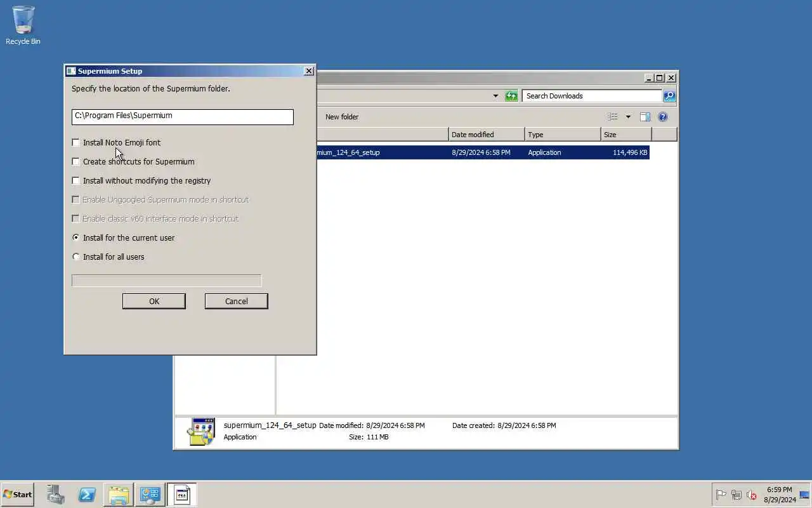The image size is (812, 508).
Task: Check Install without modifying the registry
Action: pyautogui.click(x=76, y=181)
